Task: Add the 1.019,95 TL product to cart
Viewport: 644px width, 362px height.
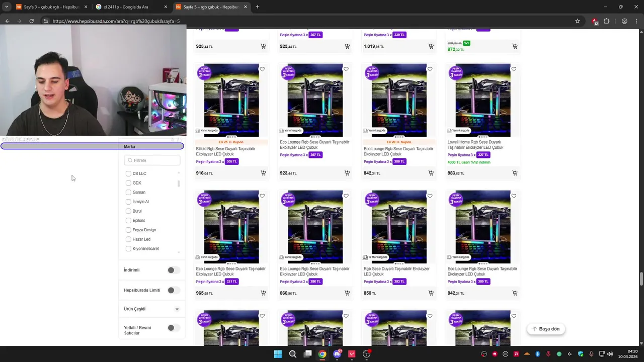Action: tap(431, 46)
